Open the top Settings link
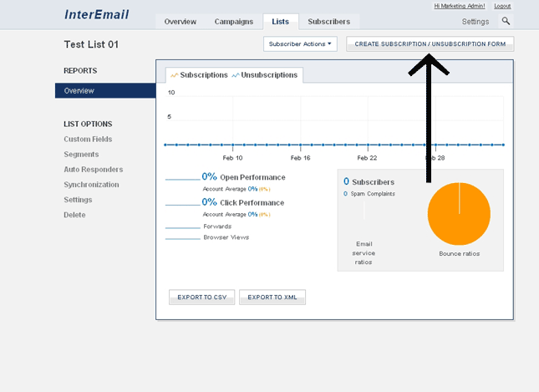Viewport: 539px width, 392px height. (x=475, y=22)
